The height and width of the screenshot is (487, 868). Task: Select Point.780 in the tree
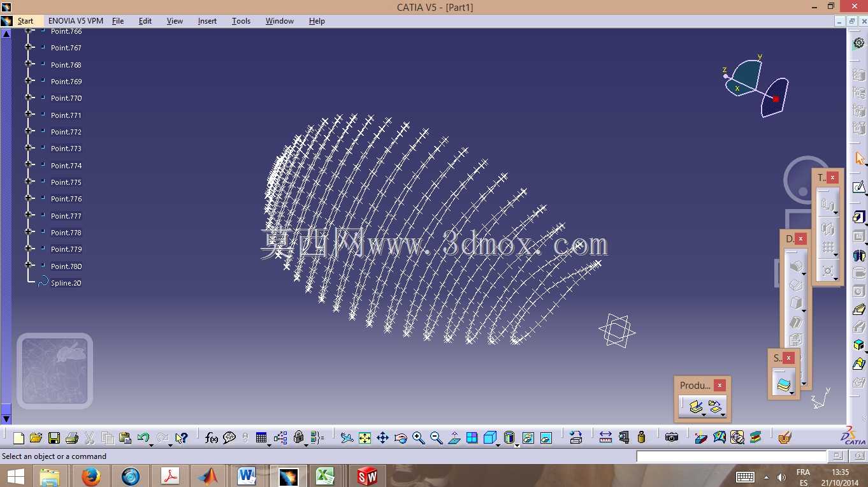point(66,266)
